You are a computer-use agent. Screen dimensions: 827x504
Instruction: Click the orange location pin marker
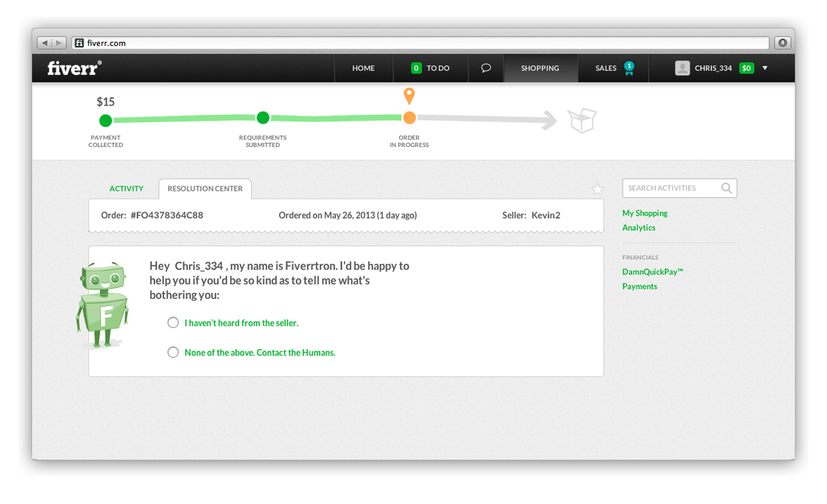pyautogui.click(x=409, y=96)
